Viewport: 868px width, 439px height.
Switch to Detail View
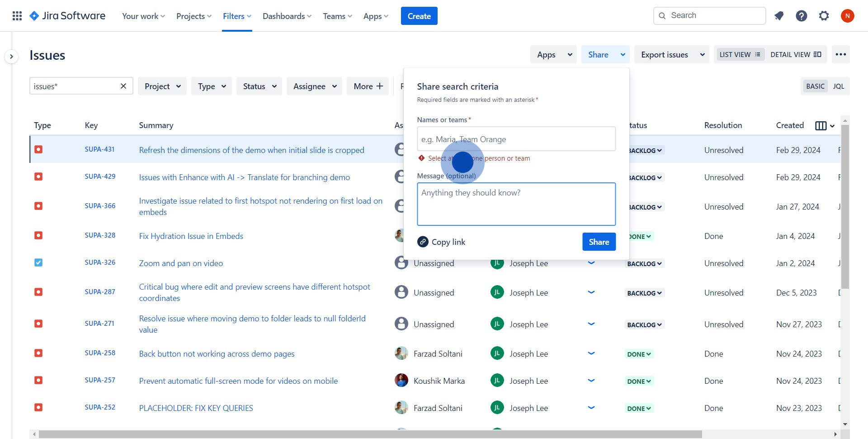[x=795, y=54]
